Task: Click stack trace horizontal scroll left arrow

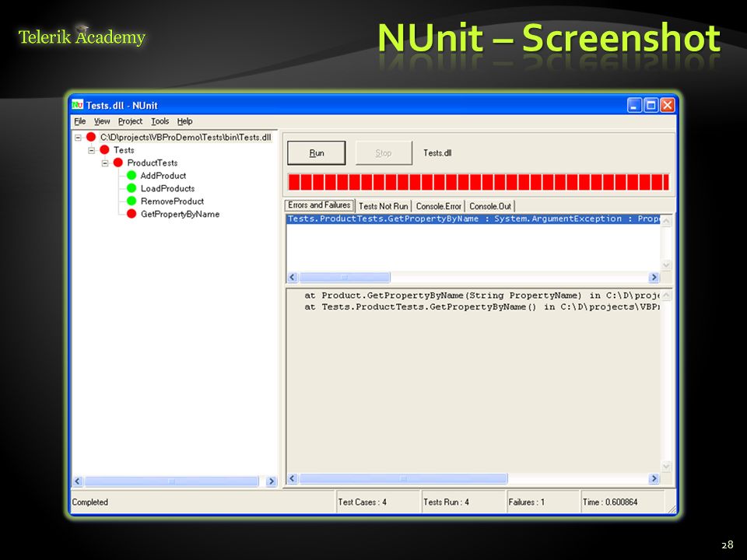Action: tap(293, 478)
